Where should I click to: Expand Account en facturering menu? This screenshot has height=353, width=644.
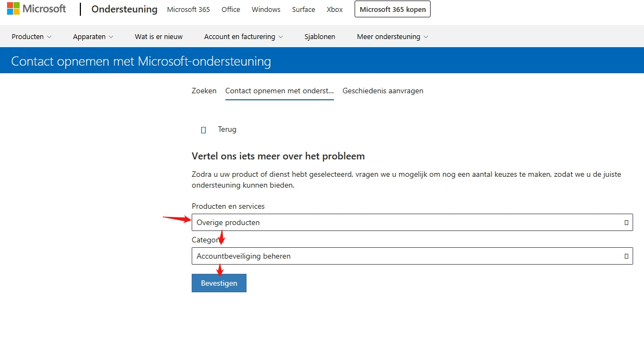[244, 36]
